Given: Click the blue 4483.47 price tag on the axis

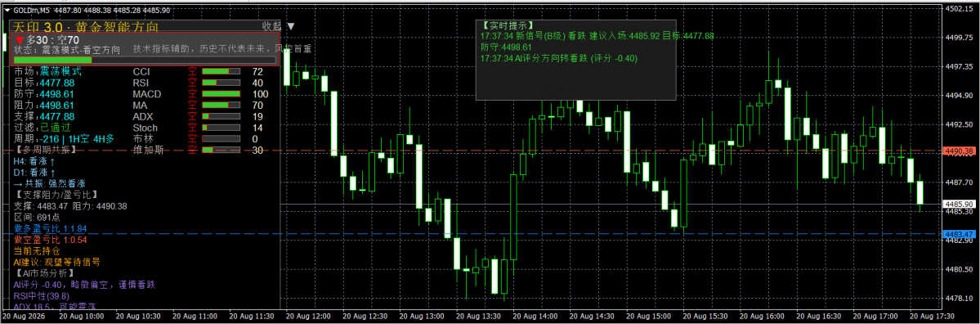Looking at the screenshot, I should pos(960,233).
